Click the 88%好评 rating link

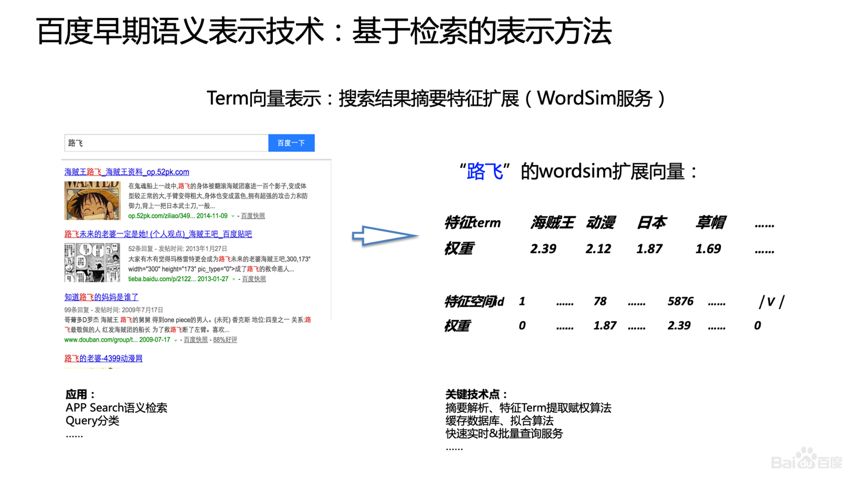pos(225,340)
